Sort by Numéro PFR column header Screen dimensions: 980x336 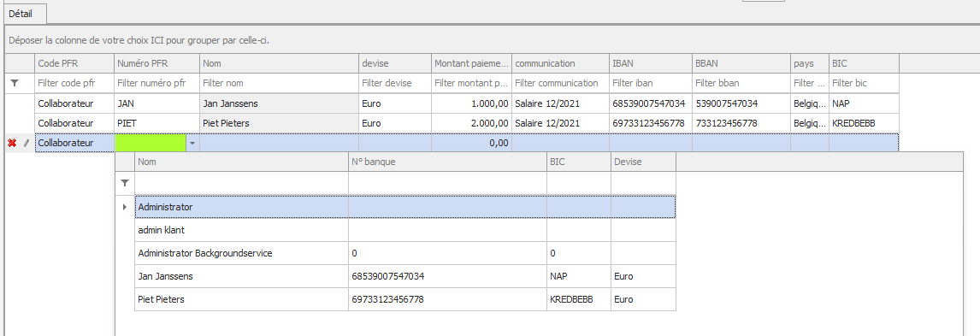coord(156,63)
